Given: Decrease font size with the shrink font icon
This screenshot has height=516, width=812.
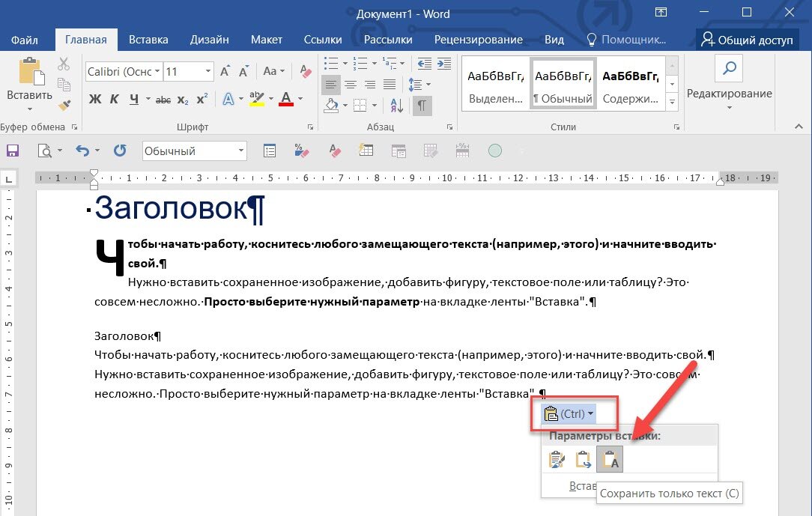Looking at the screenshot, I should pos(243,71).
